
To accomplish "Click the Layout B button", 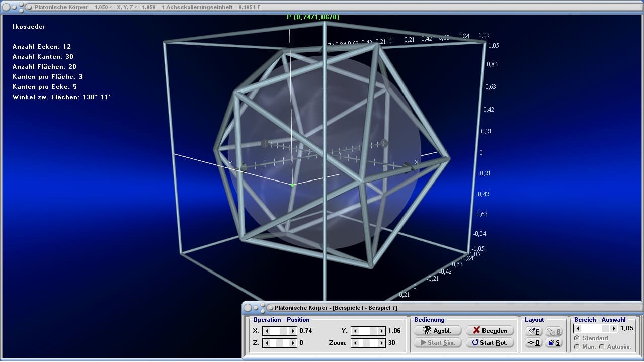I will pos(553,331).
